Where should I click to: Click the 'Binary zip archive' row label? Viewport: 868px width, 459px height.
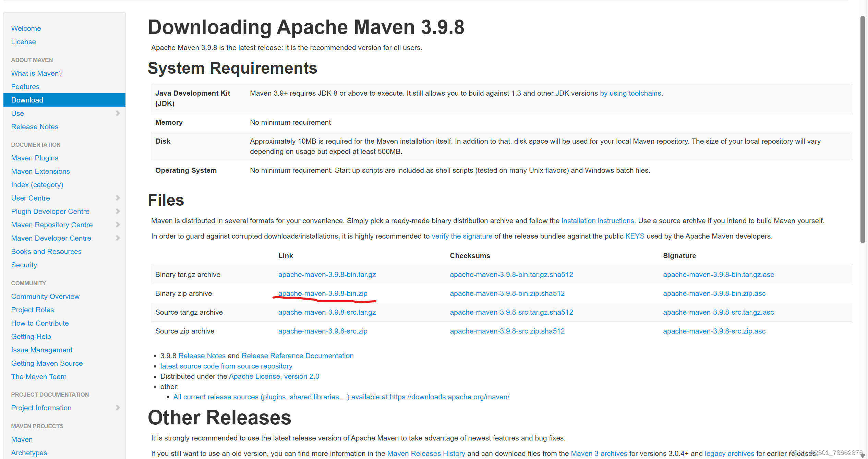(x=184, y=293)
